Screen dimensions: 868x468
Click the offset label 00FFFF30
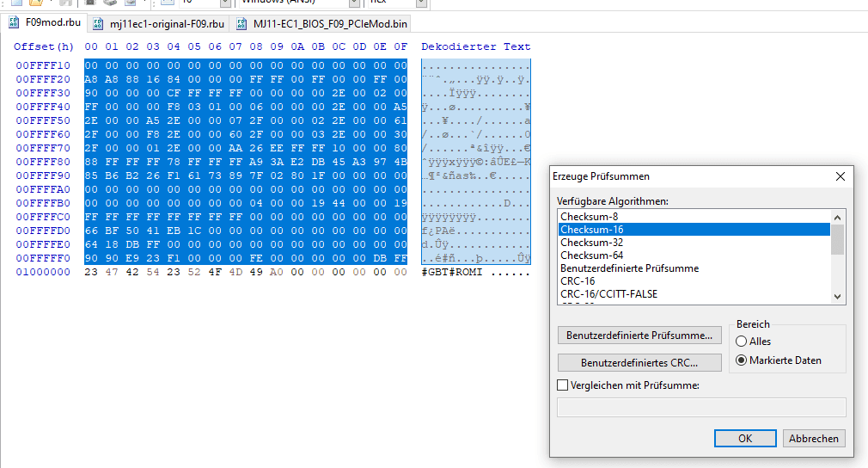(43, 93)
